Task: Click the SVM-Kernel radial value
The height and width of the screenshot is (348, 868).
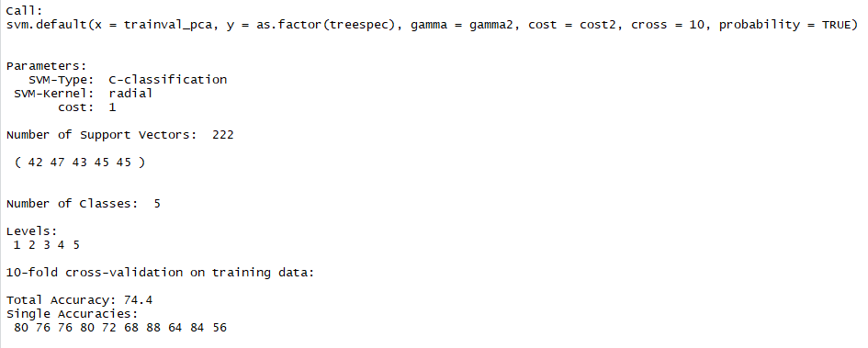Action: pos(130,94)
